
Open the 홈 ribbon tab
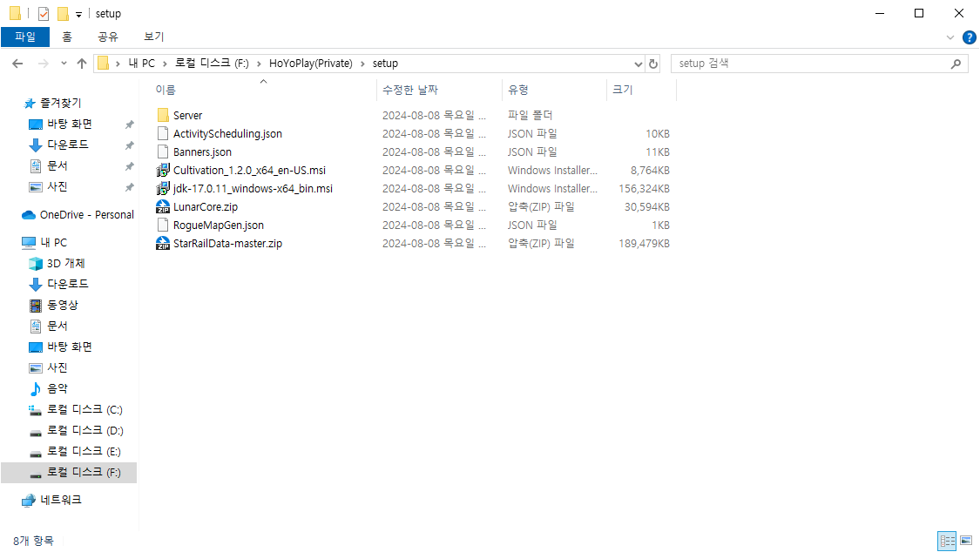(67, 37)
